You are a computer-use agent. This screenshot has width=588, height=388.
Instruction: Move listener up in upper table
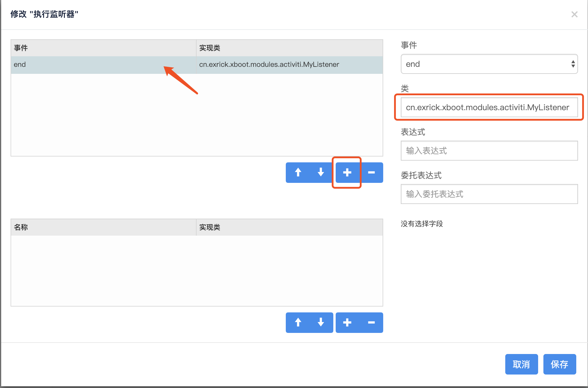point(298,172)
